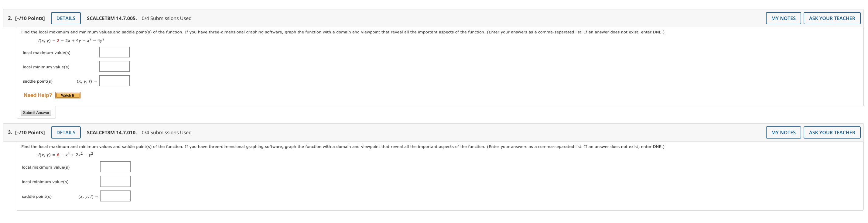Image resolution: width=868 pixels, height=223 pixels.
Task: Focus question 2 saddle point field
Action: (x=114, y=81)
